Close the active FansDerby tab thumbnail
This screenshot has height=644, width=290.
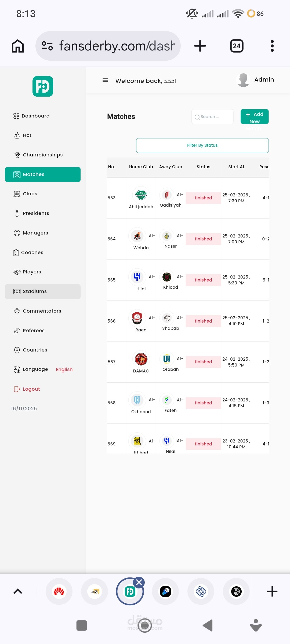(x=139, y=582)
